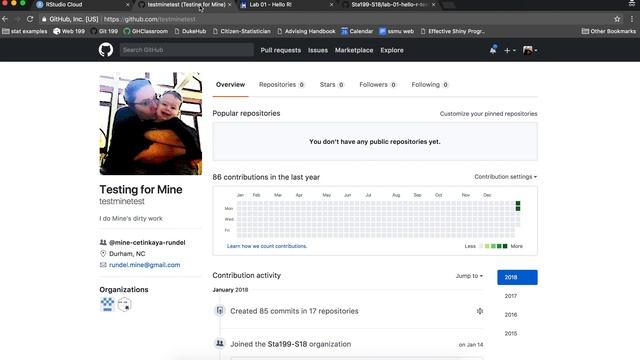Bookmark this page with star icon
Screen dimensions: 640x360
click(617, 19)
